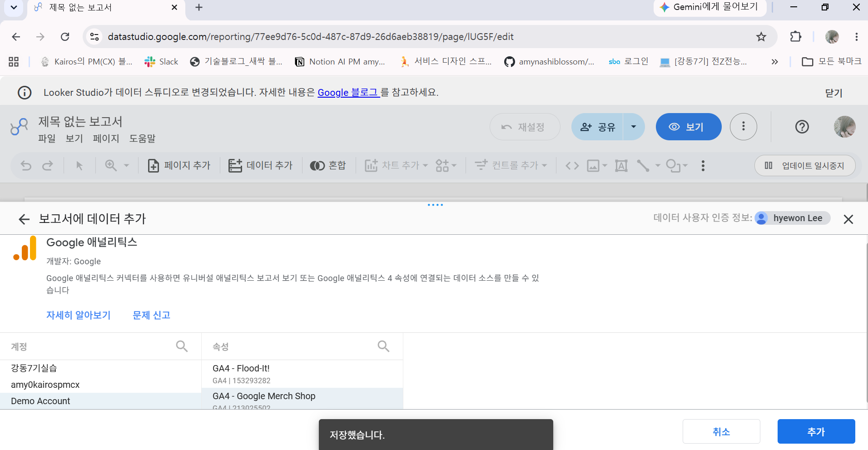Screen dimensions: 868x450
Task: Open the 파일 menu
Action: [47, 138]
